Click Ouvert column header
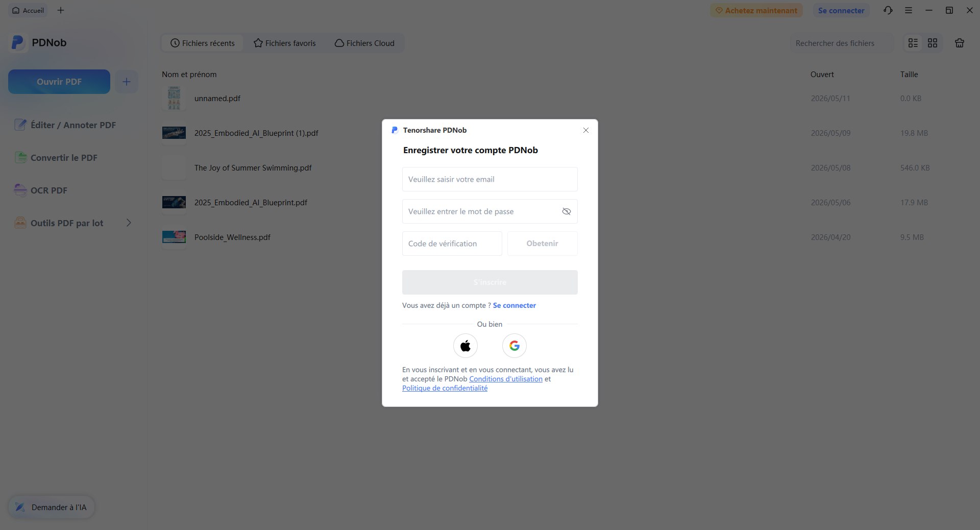 pos(822,75)
